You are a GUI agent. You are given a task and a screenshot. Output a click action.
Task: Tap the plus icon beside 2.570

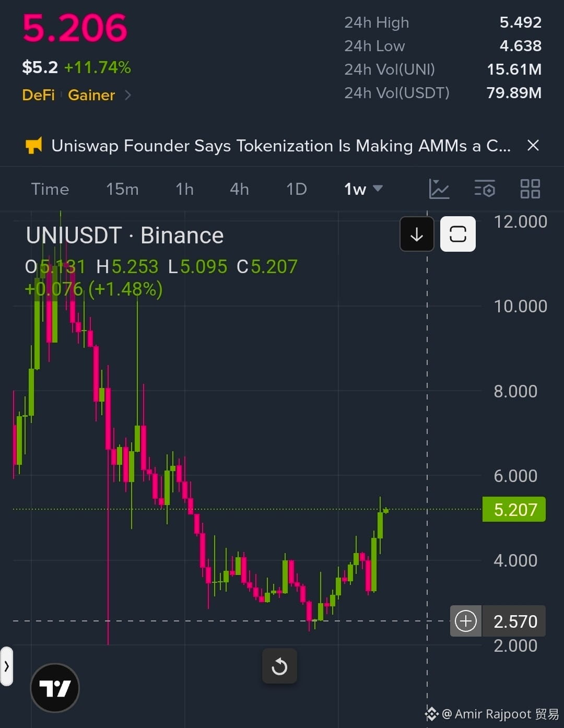(x=466, y=621)
